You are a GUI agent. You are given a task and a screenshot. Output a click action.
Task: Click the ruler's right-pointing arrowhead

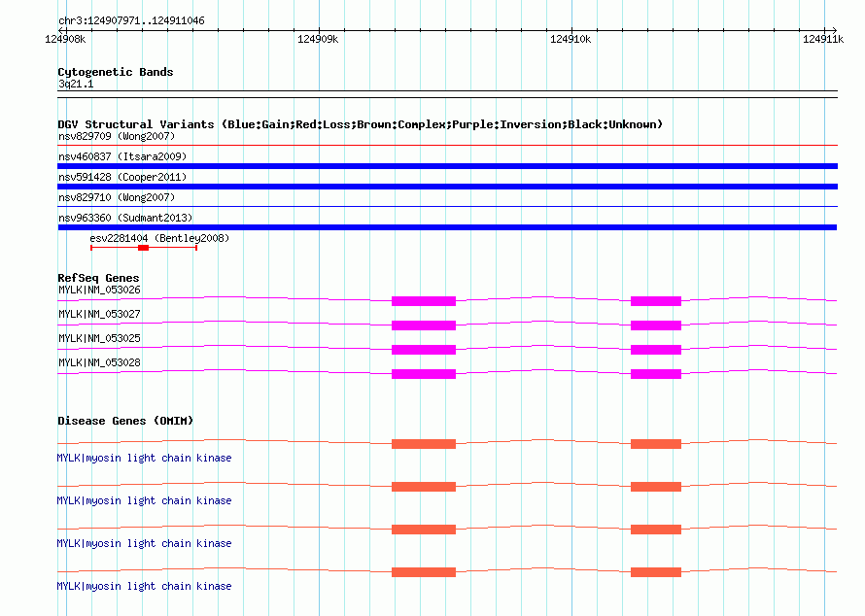(x=834, y=30)
